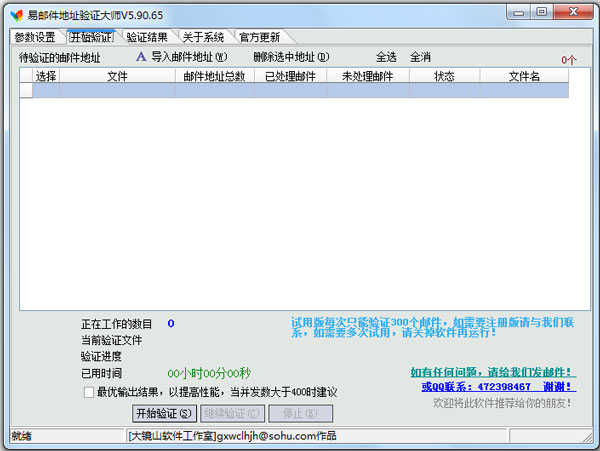This screenshot has width=600, height=451.
Task: Open the 关于系统 tab
Action: (x=203, y=37)
